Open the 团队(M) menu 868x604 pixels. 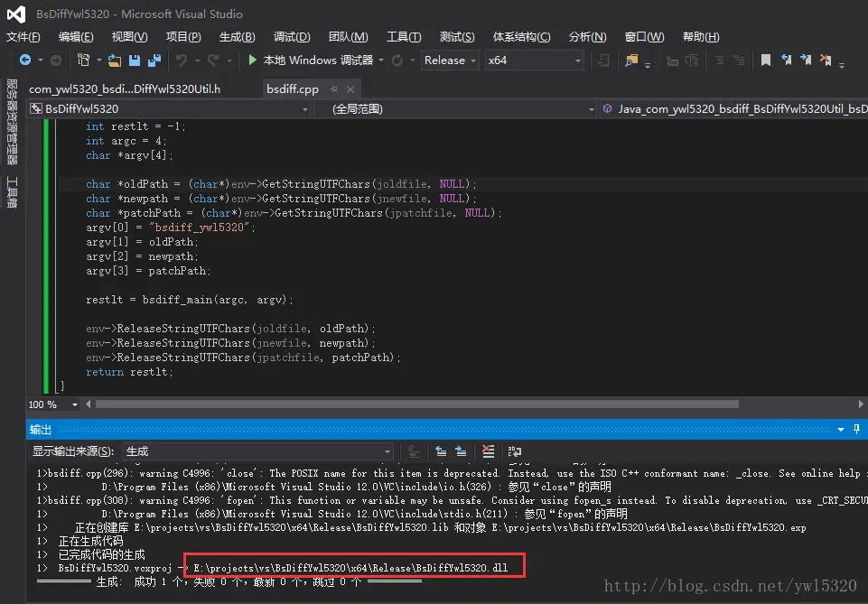coord(349,37)
